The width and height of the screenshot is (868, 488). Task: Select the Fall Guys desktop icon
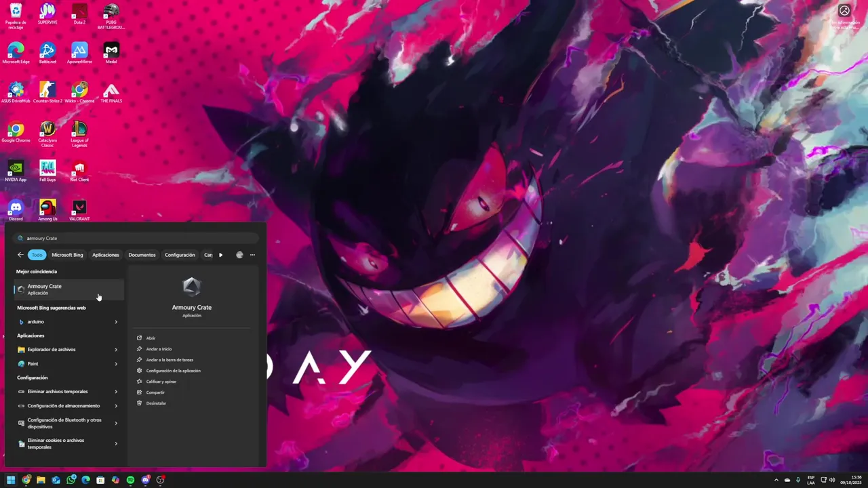pos(47,171)
